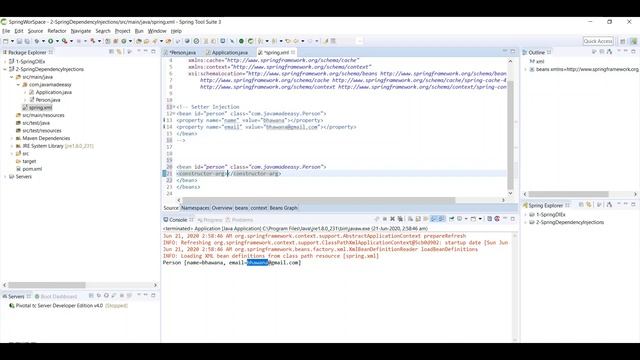Switch to the Namespaces editor tab
The height and width of the screenshot is (360, 640).
tap(195, 208)
